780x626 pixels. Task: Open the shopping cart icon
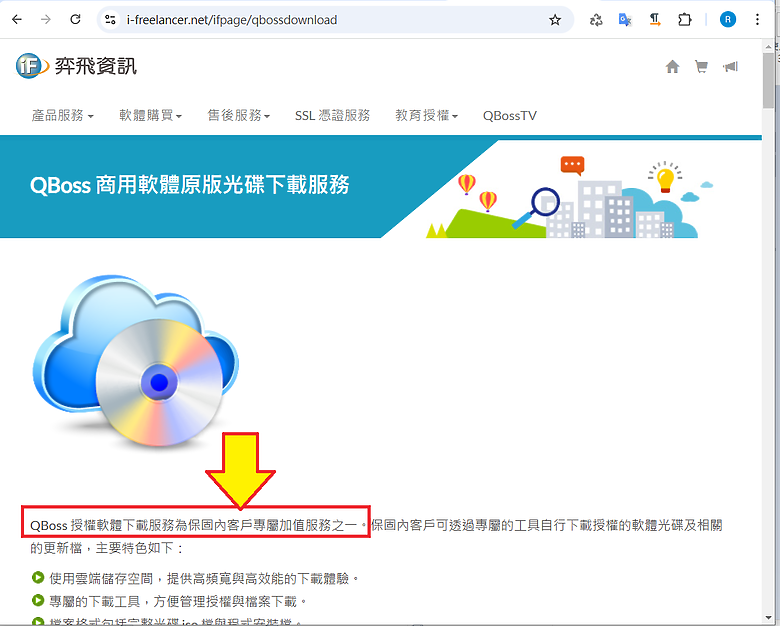[701, 66]
